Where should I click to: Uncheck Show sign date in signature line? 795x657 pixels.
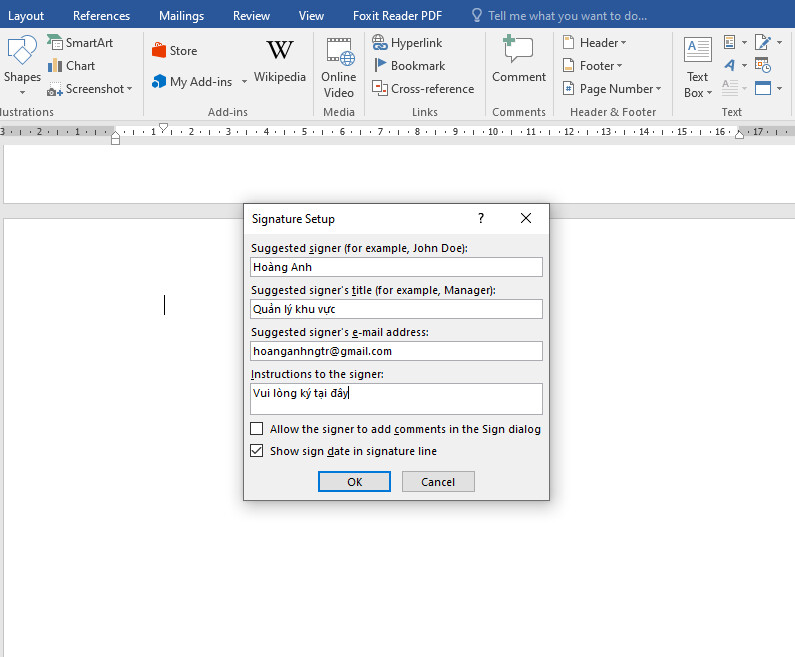(x=257, y=451)
